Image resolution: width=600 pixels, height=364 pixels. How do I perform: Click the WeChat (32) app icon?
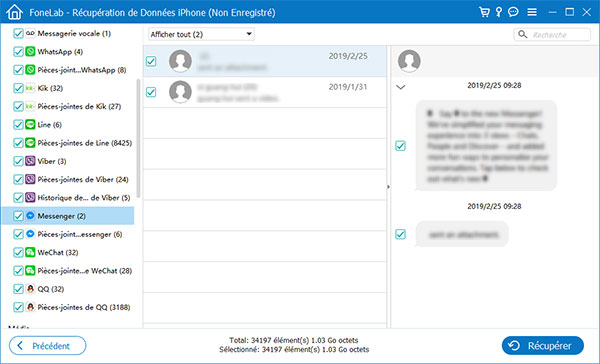pyautogui.click(x=30, y=252)
